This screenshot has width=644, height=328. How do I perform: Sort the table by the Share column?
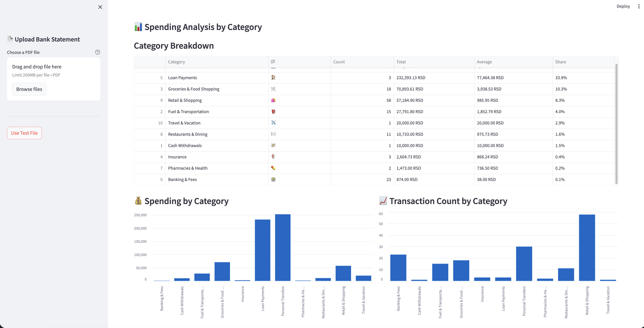click(x=560, y=61)
